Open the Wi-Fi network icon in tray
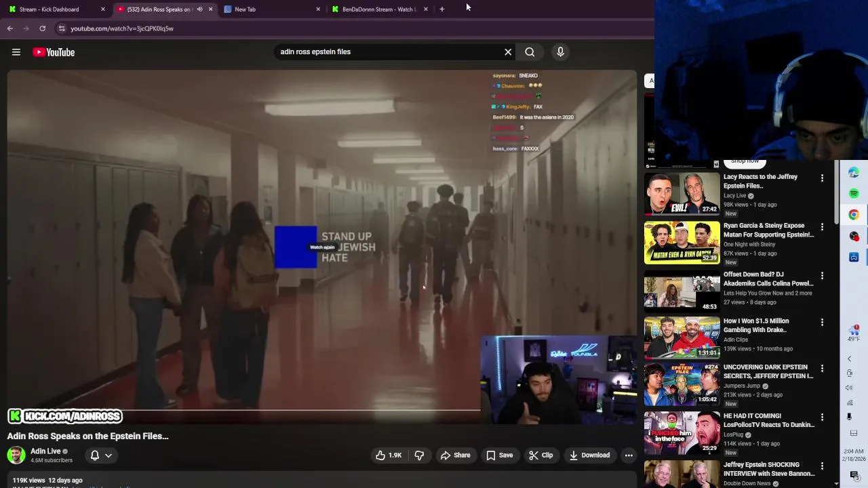868x488 pixels. (850, 403)
